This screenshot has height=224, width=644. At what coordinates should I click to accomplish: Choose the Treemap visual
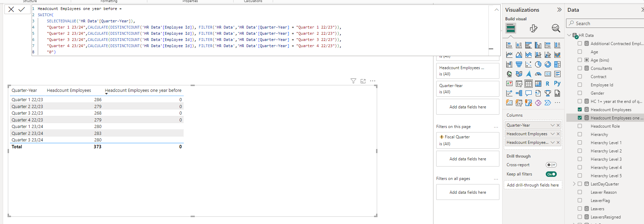[557, 64]
